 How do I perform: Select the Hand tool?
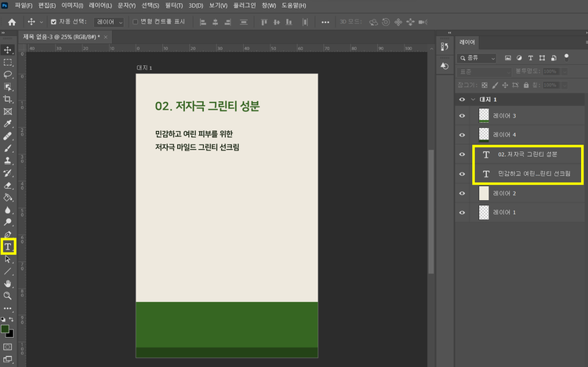(8, 283)
